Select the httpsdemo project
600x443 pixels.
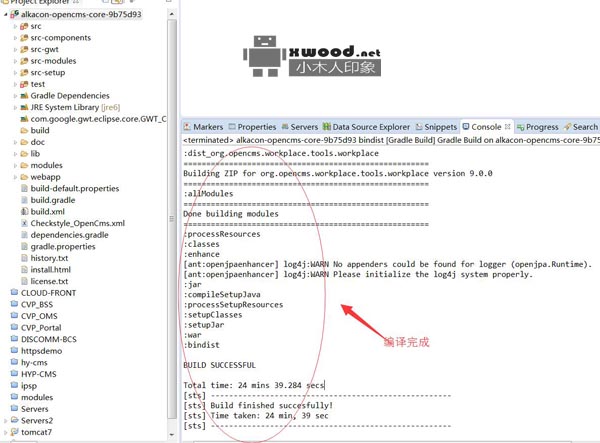coord(41,351)
